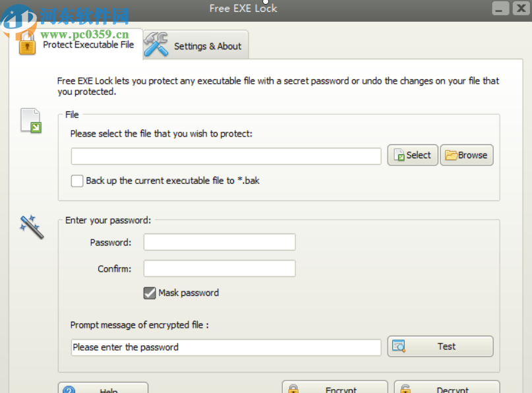The image size is (532, 393).
Task: Click the executable file icon in the left sidebar
Action: [x=29, y=120]
